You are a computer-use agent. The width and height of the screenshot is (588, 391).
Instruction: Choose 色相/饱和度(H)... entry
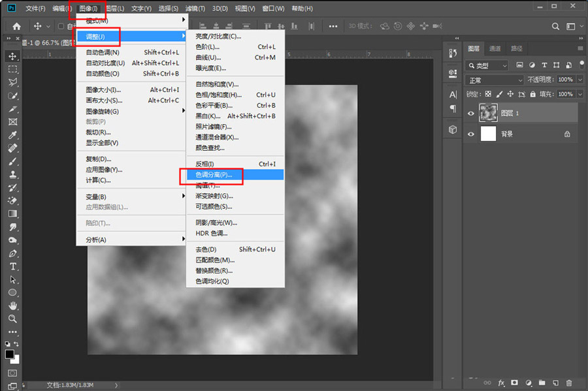pyautogui.click(x=235, y=95)
